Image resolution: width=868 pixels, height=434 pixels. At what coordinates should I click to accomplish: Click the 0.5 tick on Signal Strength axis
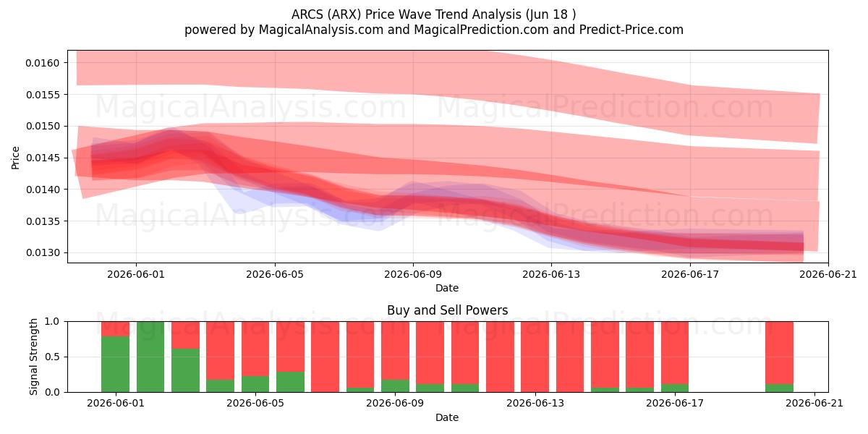point(55,357)
